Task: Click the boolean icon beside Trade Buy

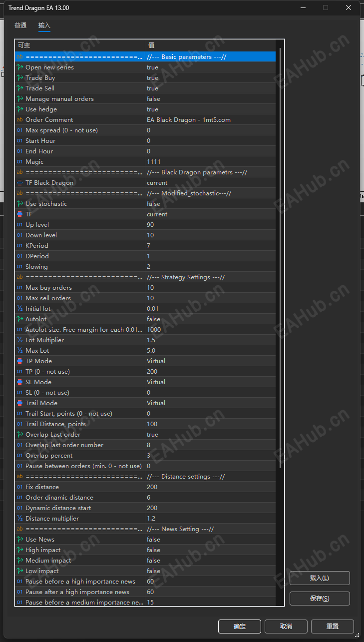Action: click(20, 78)
